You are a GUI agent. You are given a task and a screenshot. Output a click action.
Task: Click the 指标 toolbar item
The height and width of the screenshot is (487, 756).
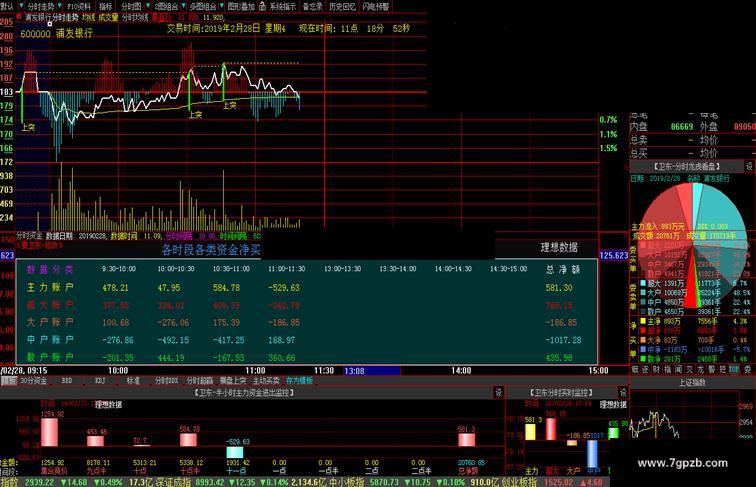point(106,7)
